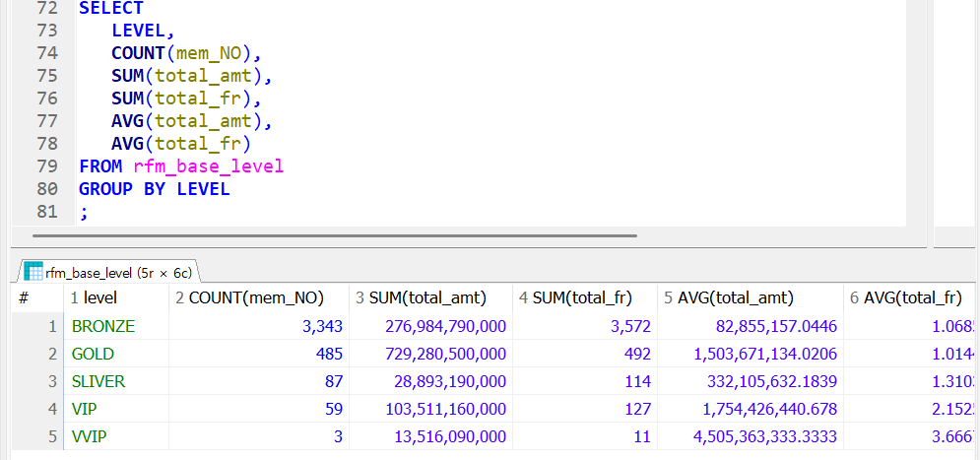Select the BRONZE level cell
The width and height of the screenshot is (980, 460).
click(116, 326)
